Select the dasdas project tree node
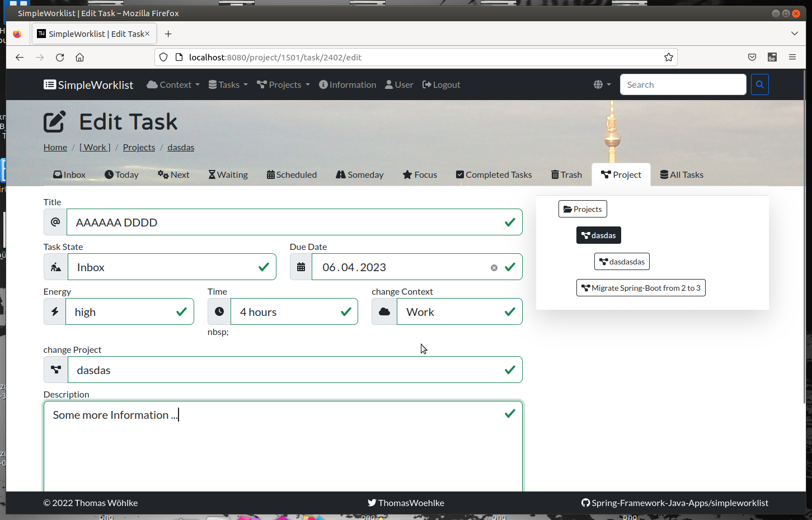Image resolution: width=812 pixels, height=520 pixels. click(599, 235)
